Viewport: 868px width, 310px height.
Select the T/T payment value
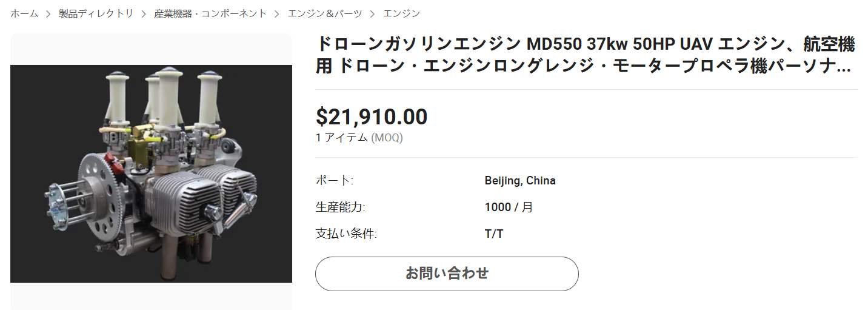pyautogui.click(x=494, y=234)
